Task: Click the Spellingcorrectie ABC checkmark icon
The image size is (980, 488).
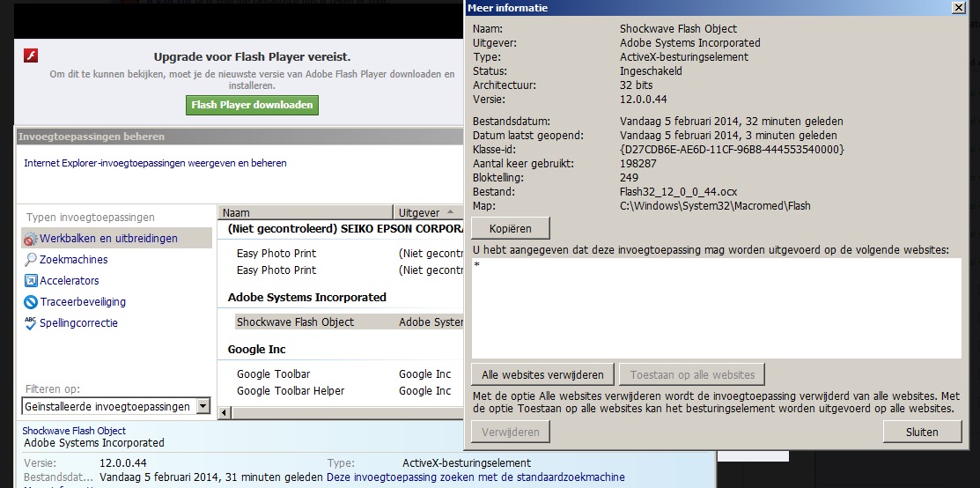Action: point(31,323)
